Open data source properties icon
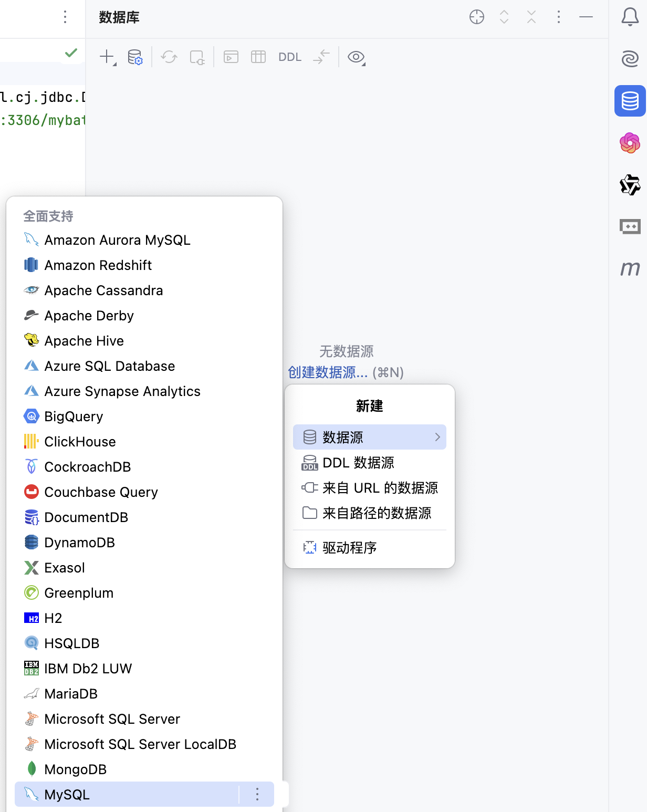The width and height of the screenshot is (647, 812). pyautogui.click(x=135, y=57)
